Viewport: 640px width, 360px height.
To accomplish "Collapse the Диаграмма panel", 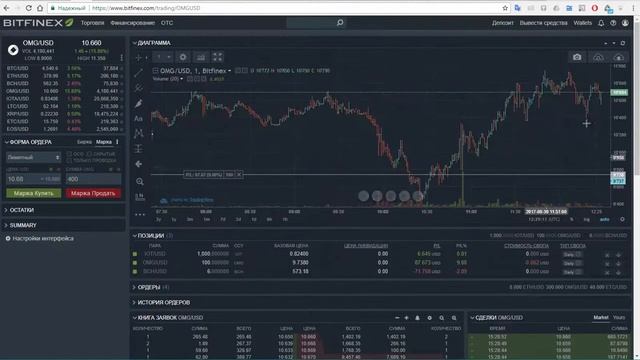I will pyautogui.click(x=134, y=43).
